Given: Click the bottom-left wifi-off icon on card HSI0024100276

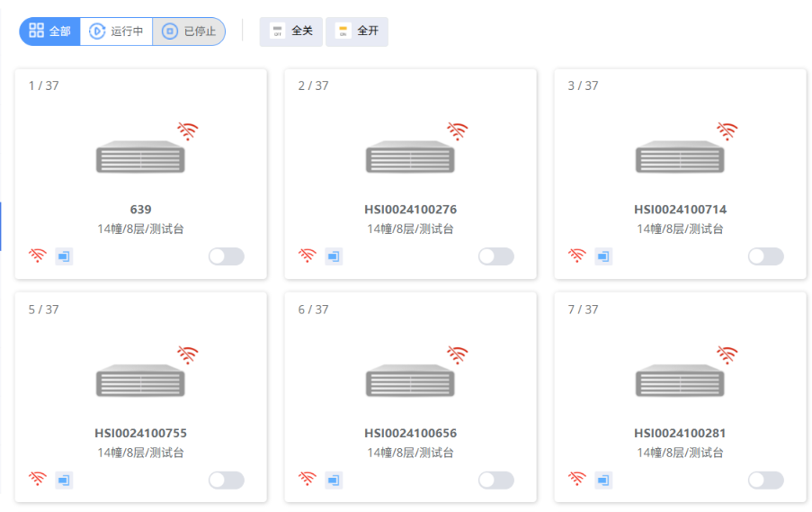Looking at the screenshot, I should point(308,256).
